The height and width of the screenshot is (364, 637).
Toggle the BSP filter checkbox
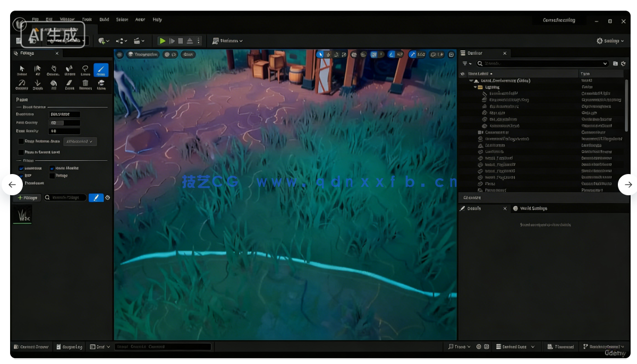(x=21, y=176)
